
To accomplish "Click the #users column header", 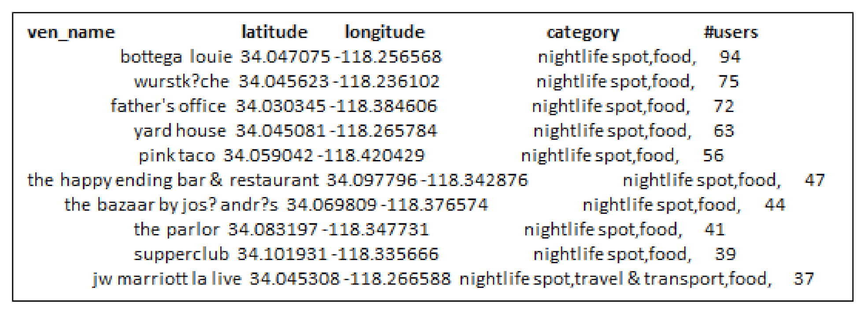I will click(731, 32).
